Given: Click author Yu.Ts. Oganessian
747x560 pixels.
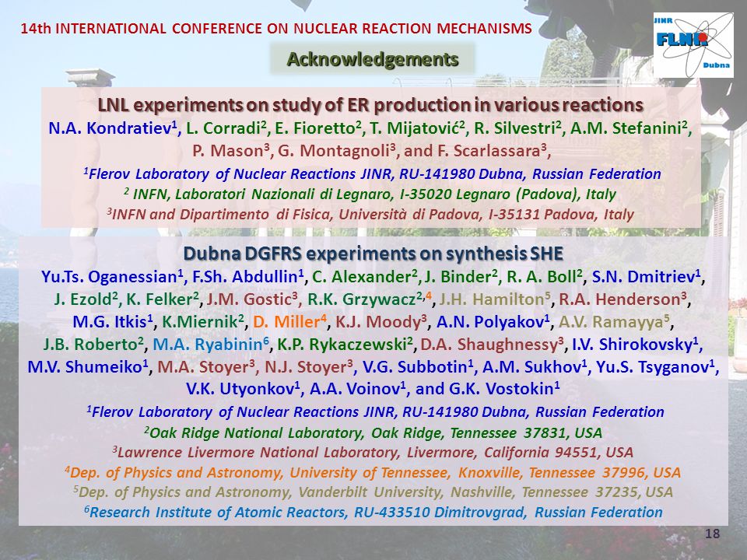Looking at the screenshot, I should [x=112, y=277].
